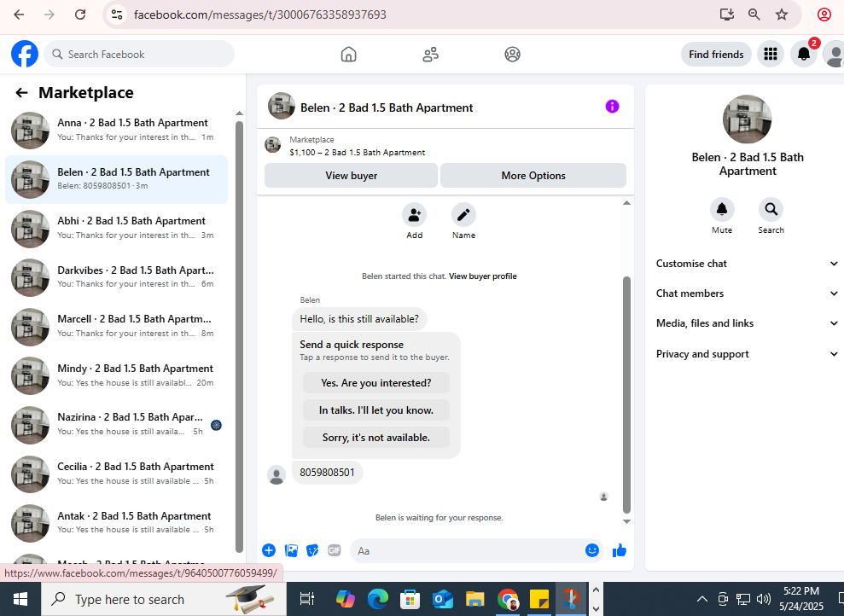The height and width of the screenshot is (616, 844).
Task: Click in the Search Facebook field
Action: (x=139, y=55)
